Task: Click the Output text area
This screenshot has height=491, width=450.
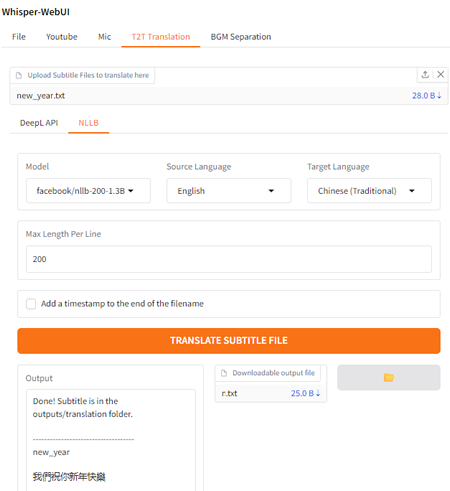Action: tap(111, 440)
